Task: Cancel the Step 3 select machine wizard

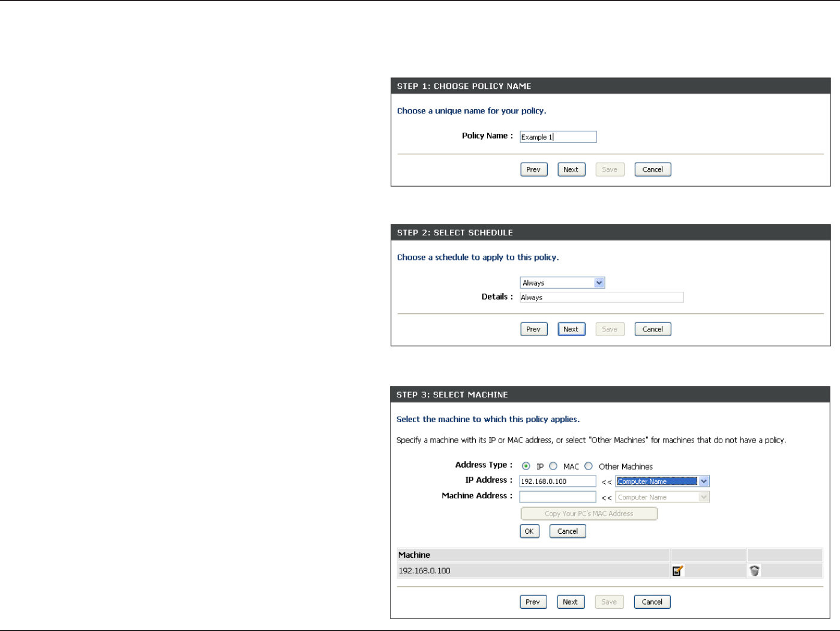Action: [652, 602]
